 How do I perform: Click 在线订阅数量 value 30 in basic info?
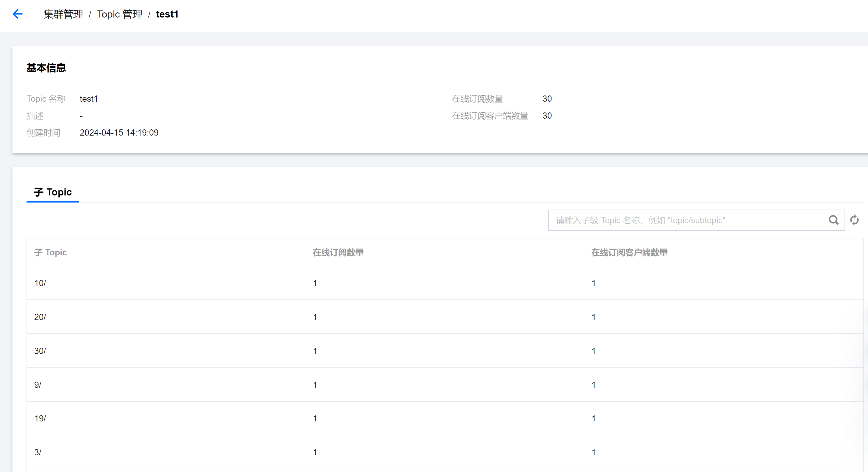point(547,99)
